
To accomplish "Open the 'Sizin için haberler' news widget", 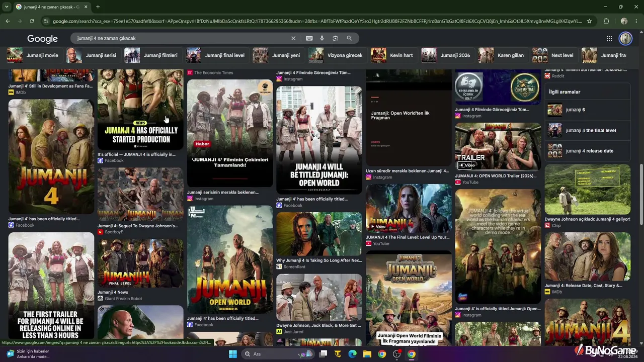I will pyautogui.click(x=28, y=354).
